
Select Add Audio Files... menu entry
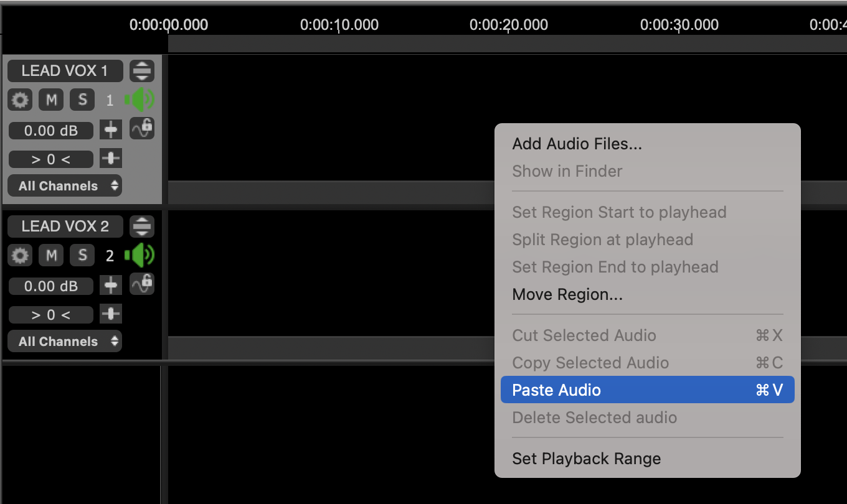[x=577, y=144]
